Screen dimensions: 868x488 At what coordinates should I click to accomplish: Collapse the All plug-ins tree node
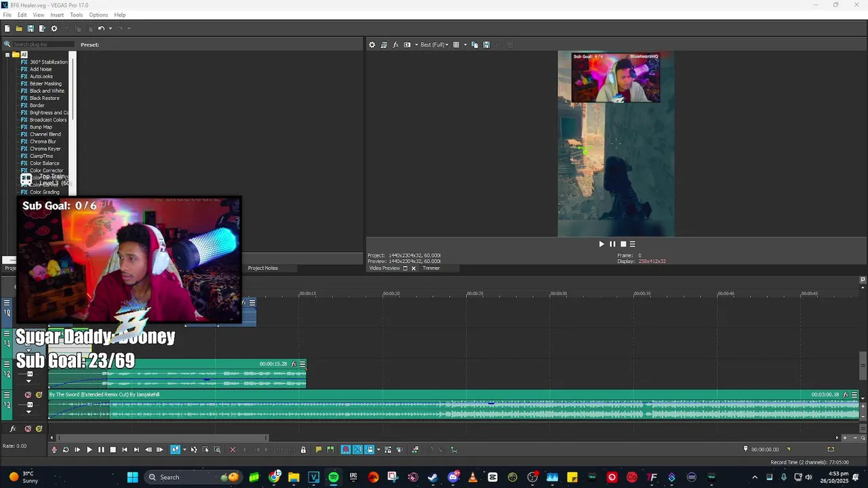(x=7, y=55)
